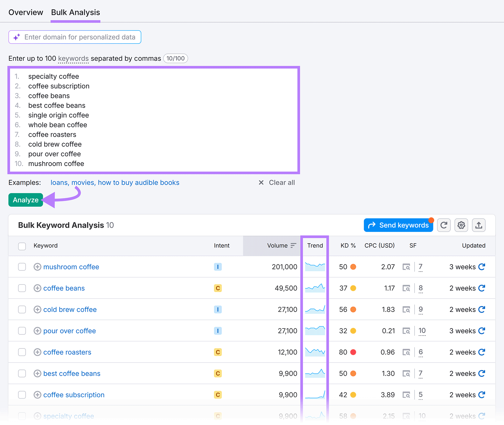Click the Commercial intent badge for coffee beans

coord(218,288)
